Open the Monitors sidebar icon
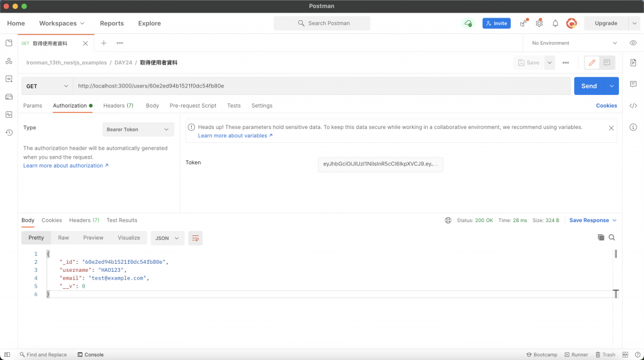The height and width of the screenshot is (360, 644). pyautogui.click(x=9, y=115)
